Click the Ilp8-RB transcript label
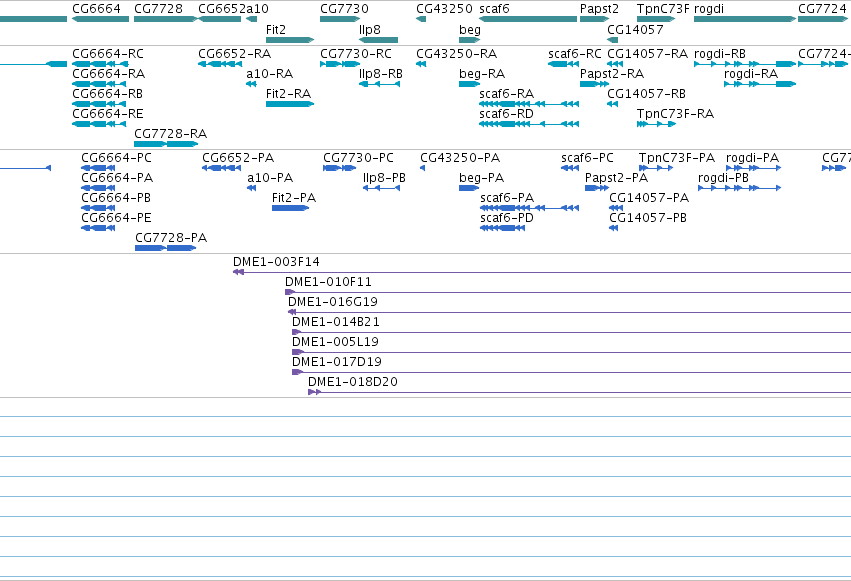 pos(381,74)
